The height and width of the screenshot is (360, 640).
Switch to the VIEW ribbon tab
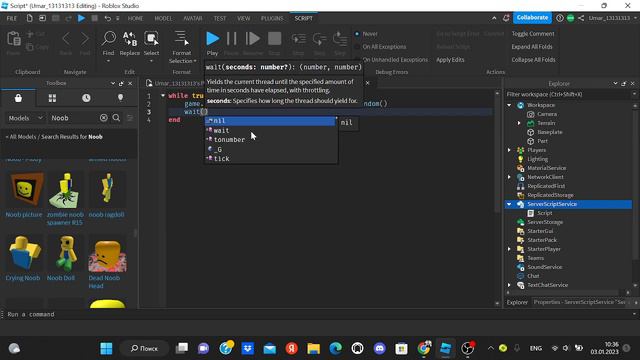(x=244, y=18)
